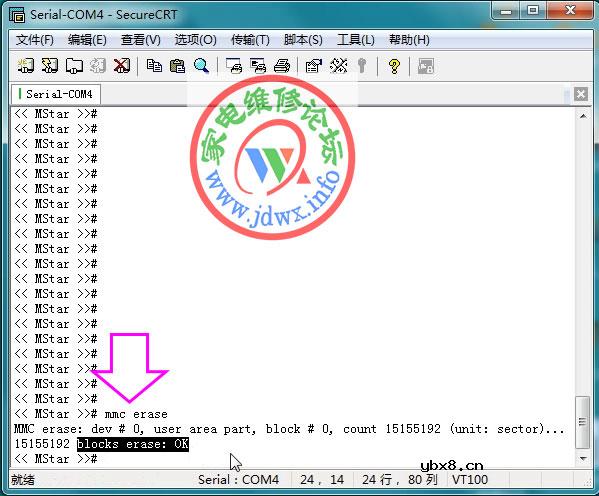Click the yellow Help question icon
This screenshot has height=496, width=599.
(394, 66)
